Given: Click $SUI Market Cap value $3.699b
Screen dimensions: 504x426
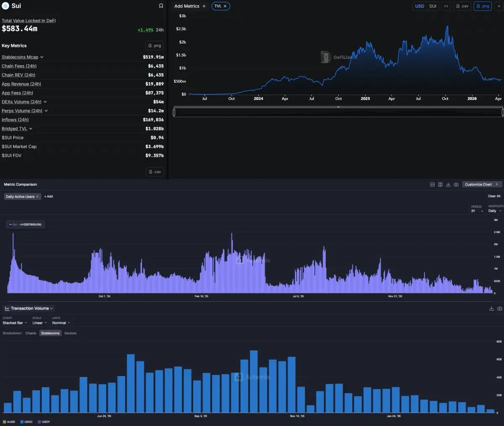Looking at the screenshot, I should click(155, 146).
